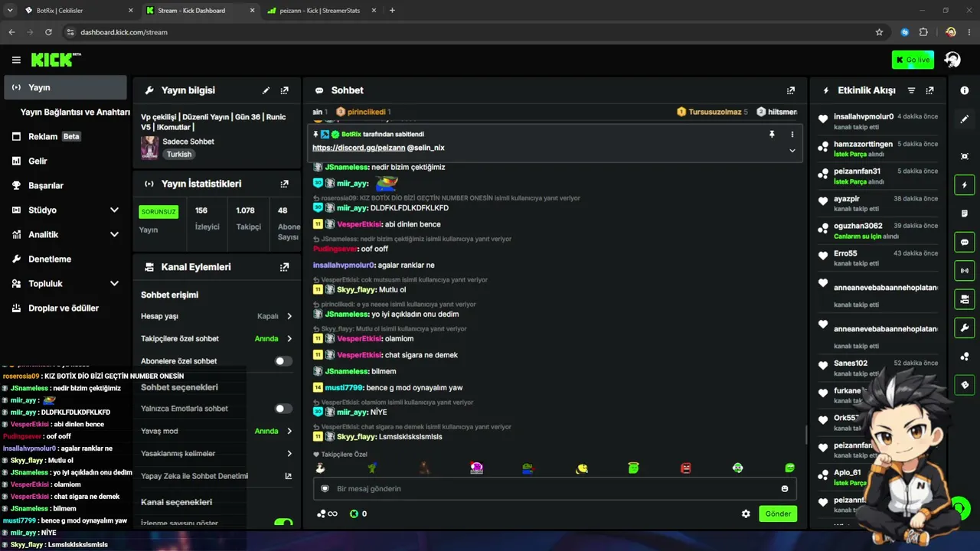980x551 pixels.
Task: Open pinned message three-dot options
Action: pyautogui.click(x=792, y=134)
